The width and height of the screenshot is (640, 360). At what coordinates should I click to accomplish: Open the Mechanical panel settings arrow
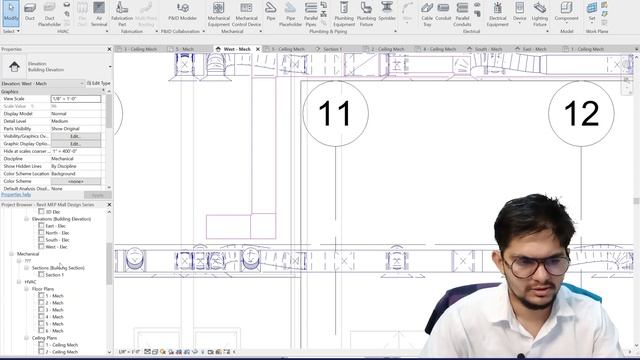[x=260, y=31]
